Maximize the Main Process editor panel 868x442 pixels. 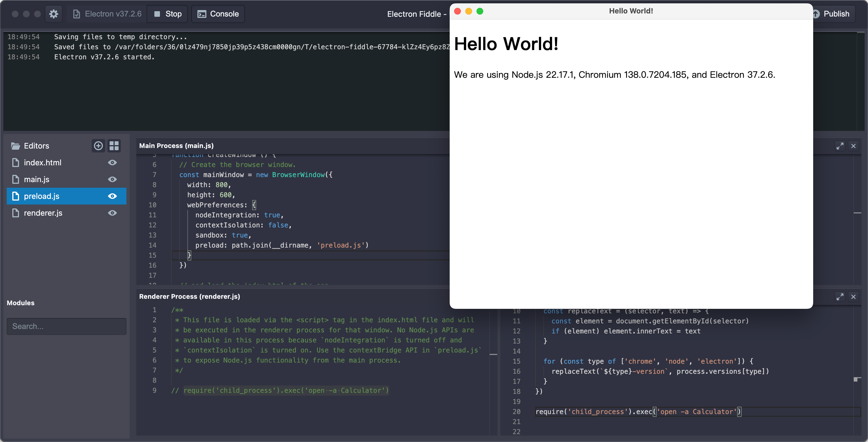(x=840, y=146)
